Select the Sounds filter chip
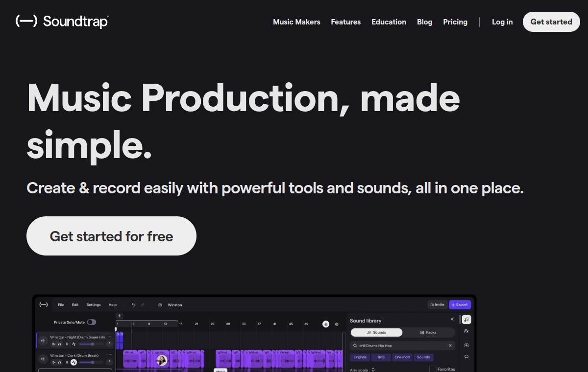 (x=423, y=357)
